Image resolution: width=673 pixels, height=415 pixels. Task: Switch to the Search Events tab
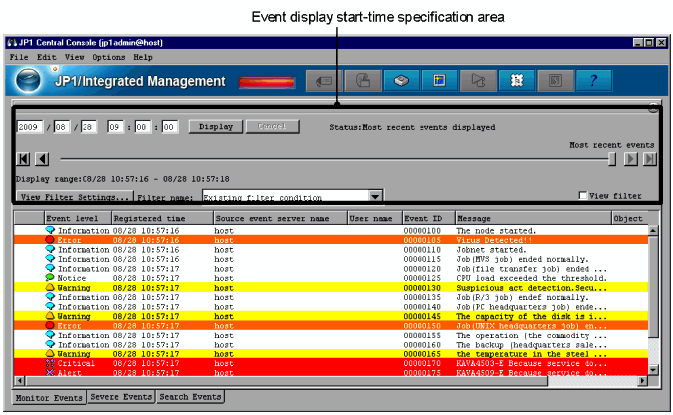[x=191, y=397]
